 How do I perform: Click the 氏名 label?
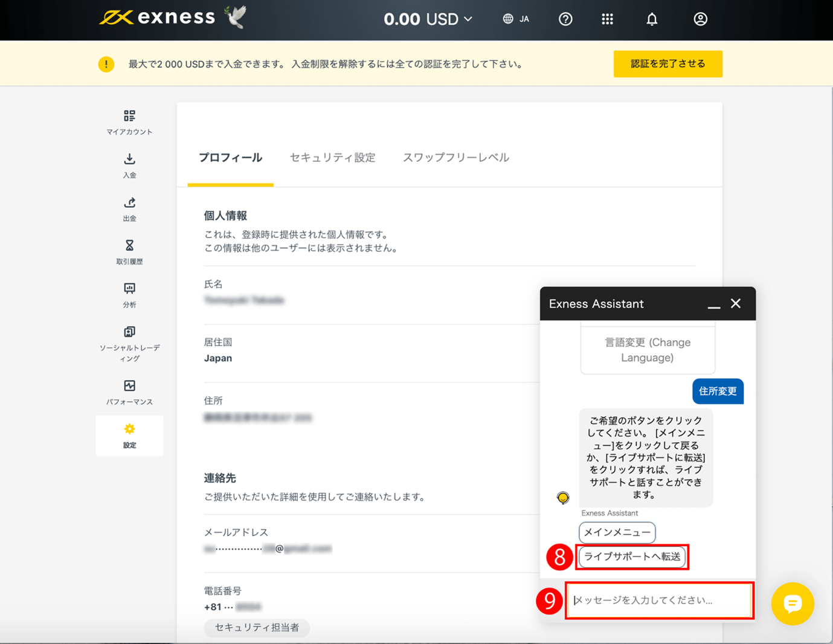tap(213, 284)
